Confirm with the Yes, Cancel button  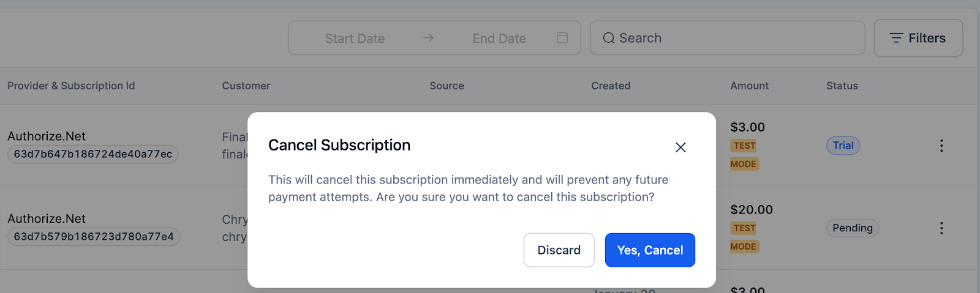650,250
